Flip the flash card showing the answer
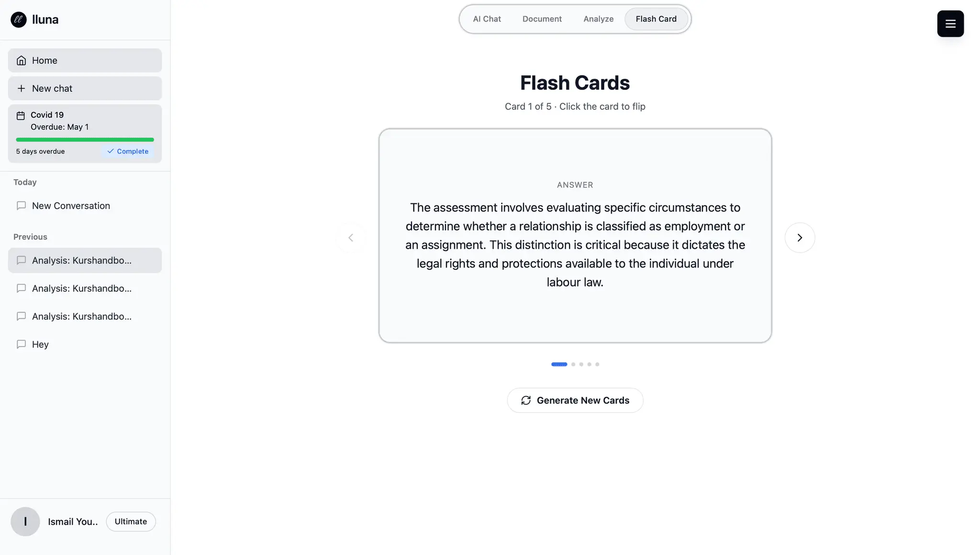 tap(575, 235)
